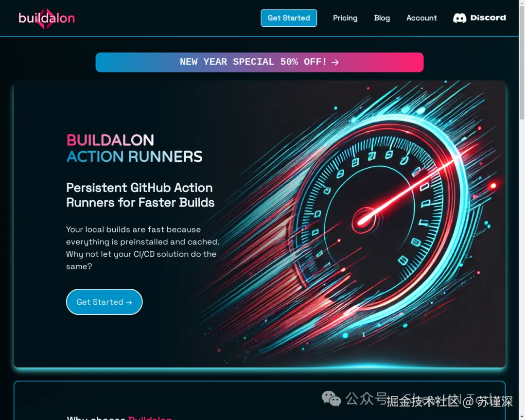Screen dimensions: 525x420
Task: Click the Discord icon in navbar
Action: (x=459, y=18)
